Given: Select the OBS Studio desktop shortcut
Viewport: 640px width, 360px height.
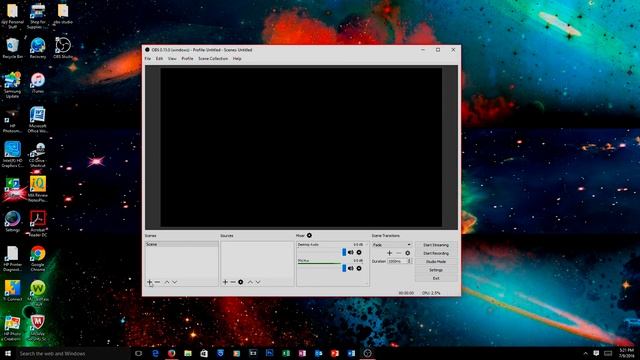Looking at the screenshot, I should pyautogui.click(x=63, y=48).
